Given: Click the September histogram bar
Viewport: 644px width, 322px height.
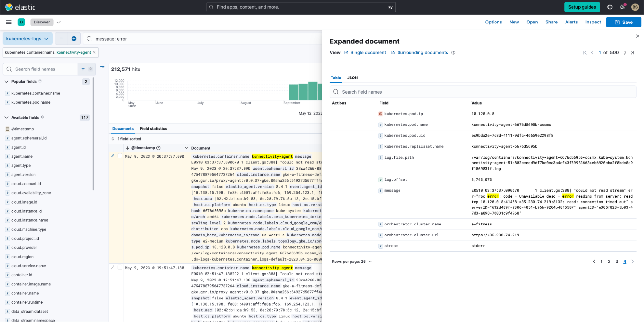Looking at the screenshot, I should click(293, 92).
